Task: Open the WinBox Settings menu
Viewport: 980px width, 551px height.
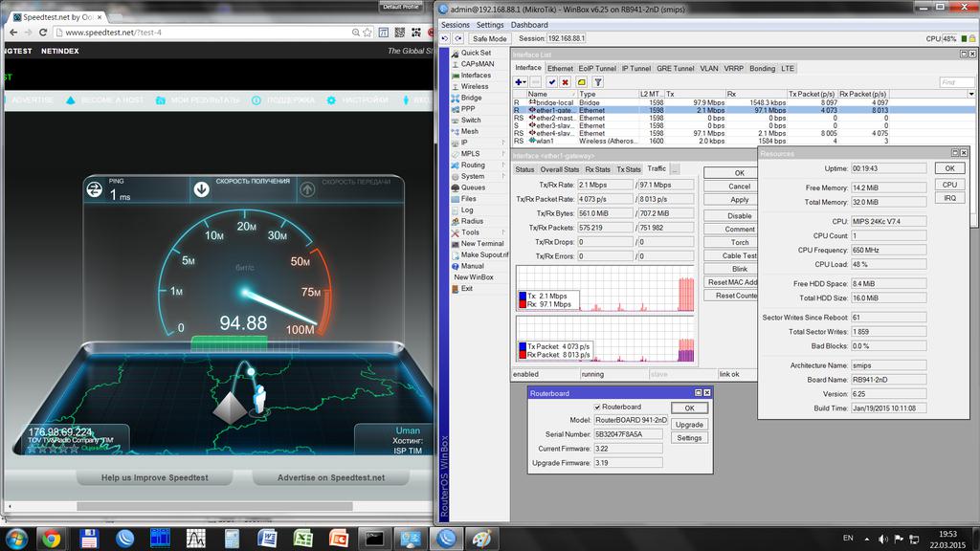Action: click(x=490, y=25)
